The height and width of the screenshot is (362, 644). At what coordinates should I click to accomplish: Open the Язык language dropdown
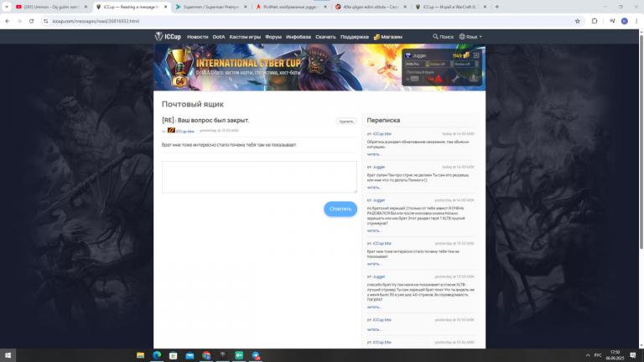470,37
